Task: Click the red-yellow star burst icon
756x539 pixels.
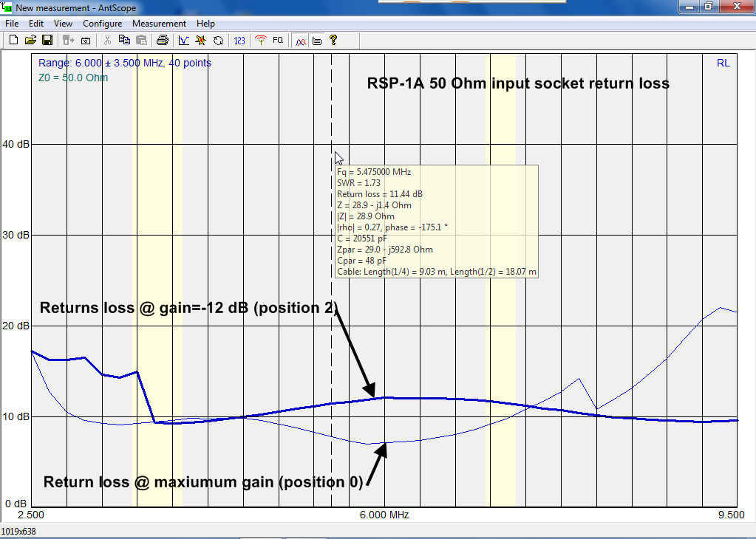Action: pyautogui.click(x=200, y=41)
